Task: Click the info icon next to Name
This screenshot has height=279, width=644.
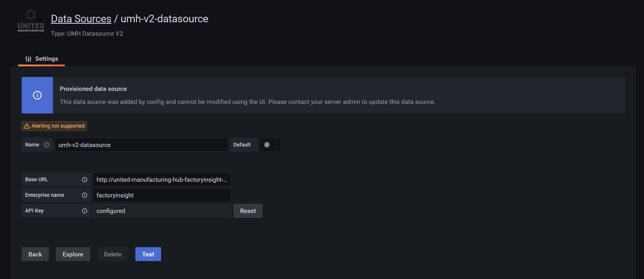Action: [x=47, y=145]
